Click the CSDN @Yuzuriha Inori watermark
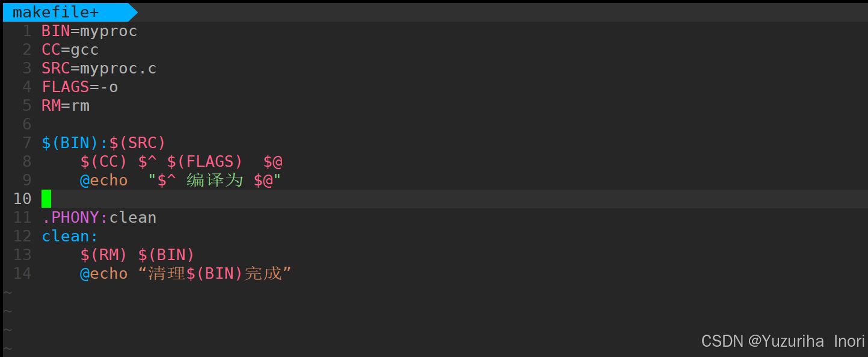Image resolution: width=868 pixels, height=357 pixels. pos(783,341)
